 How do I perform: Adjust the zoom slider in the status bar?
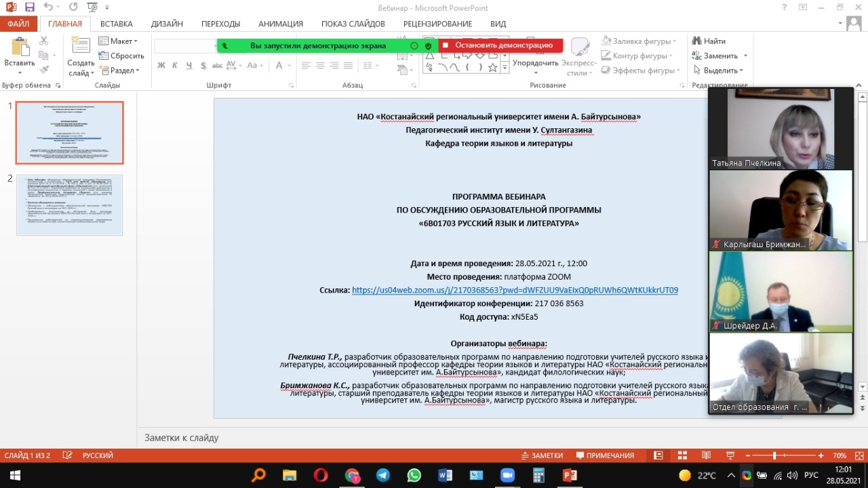[774, 455]
